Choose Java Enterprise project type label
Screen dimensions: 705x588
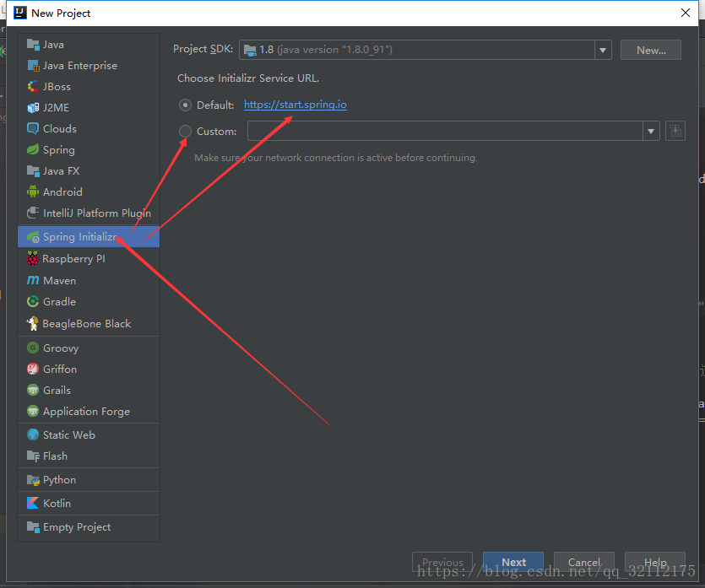point(80,66)
